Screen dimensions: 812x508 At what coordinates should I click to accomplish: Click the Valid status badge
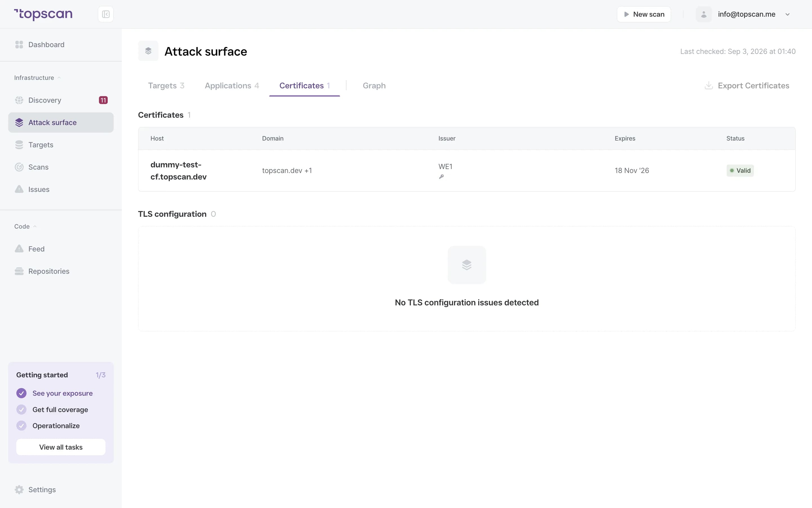click(x=740, y=171)
